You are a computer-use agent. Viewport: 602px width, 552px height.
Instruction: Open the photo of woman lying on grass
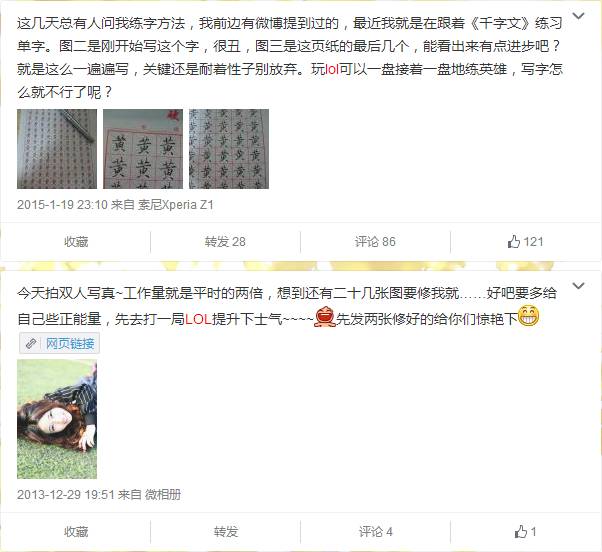tap(57, 419)
